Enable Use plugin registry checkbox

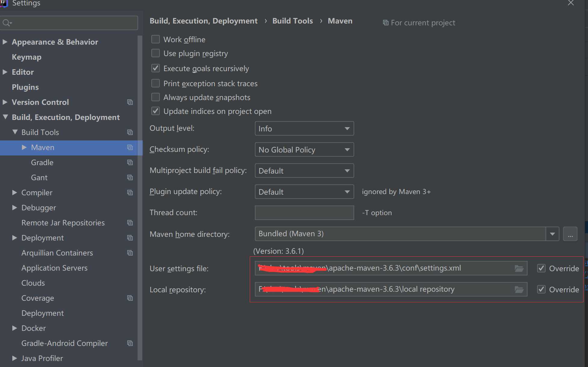[156, 53]
